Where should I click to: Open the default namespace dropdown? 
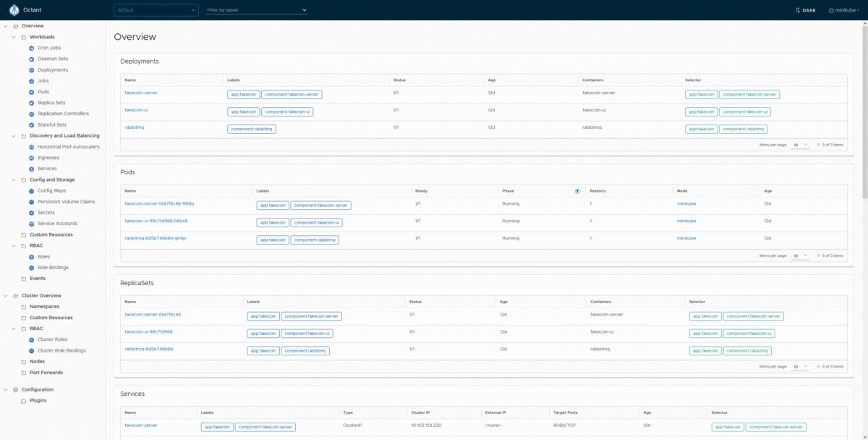point(155,10)
